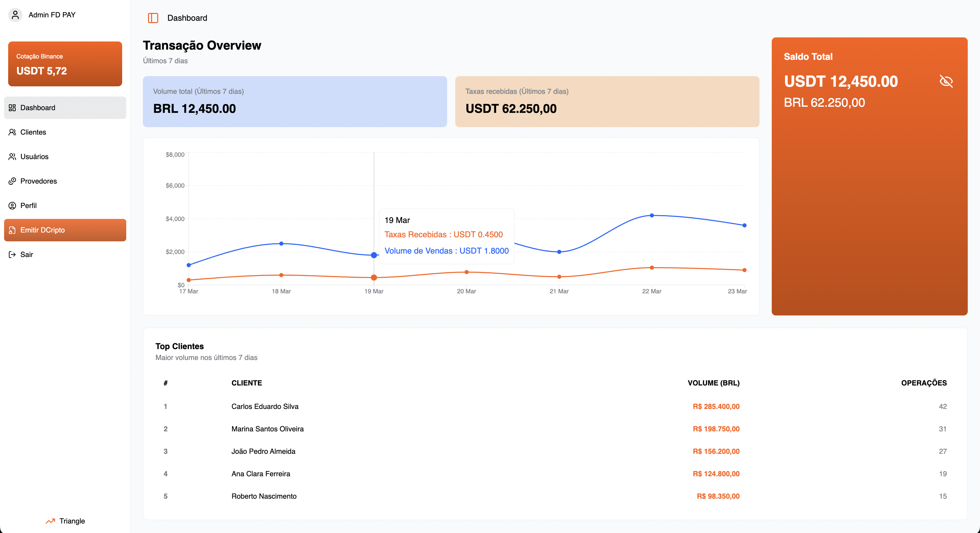Click the Triangle footer link
This screenshot has height=533, width=980.
(72, 521)
